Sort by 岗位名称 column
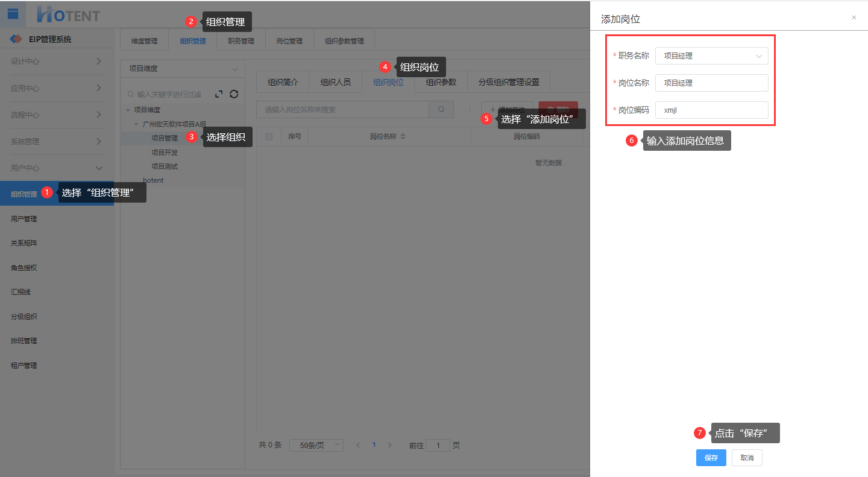 tap(403, 137)
